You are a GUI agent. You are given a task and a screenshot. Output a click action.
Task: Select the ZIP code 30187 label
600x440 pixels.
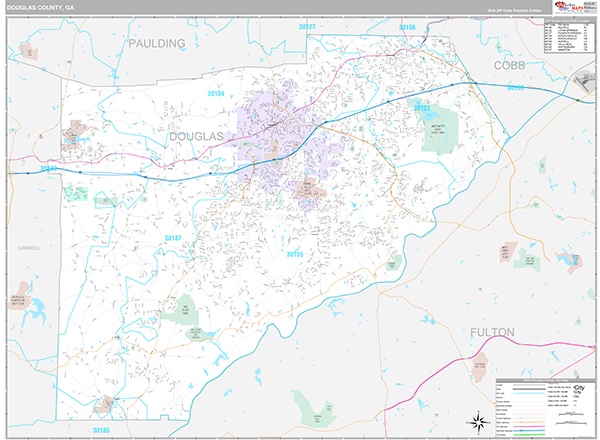pyautogui.click(x=173, y=238)
